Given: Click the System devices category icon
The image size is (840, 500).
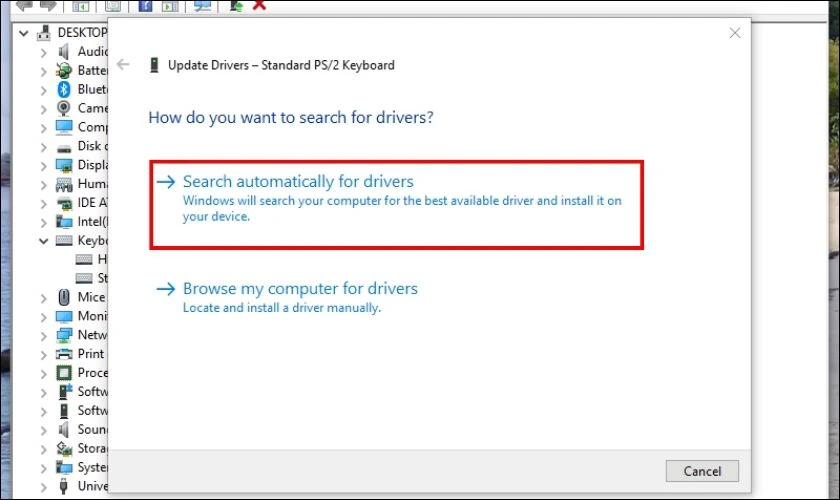Looking at the screenshot, I should pos(64,467).
